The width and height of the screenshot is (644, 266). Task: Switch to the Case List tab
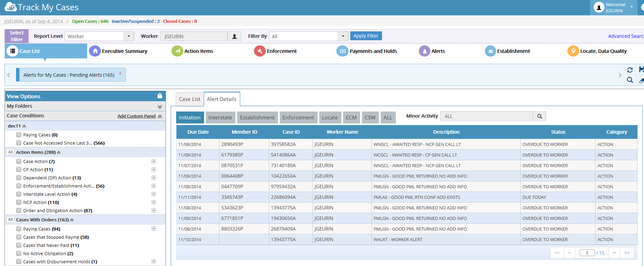[x=189, y=99]
